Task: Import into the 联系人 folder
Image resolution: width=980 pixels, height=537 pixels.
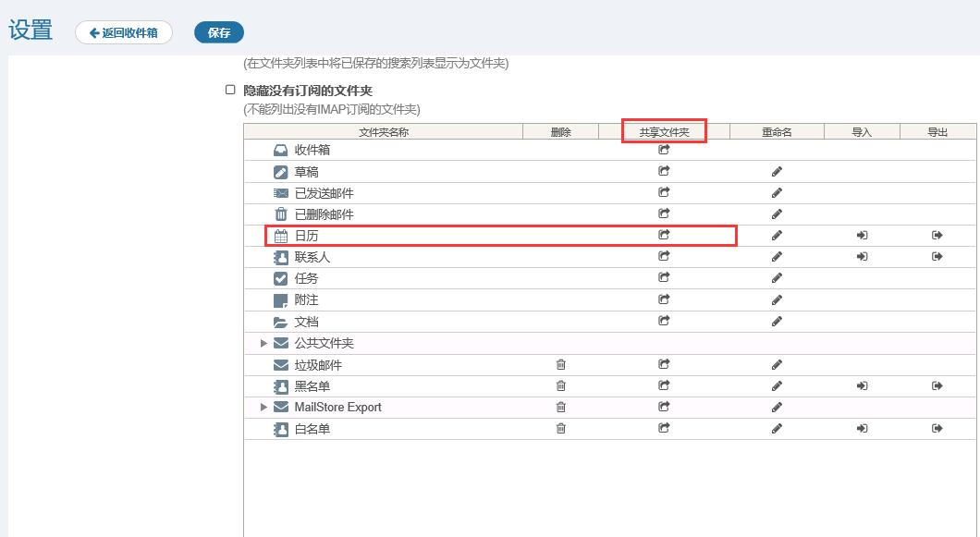Action: [x=862, y=257]
